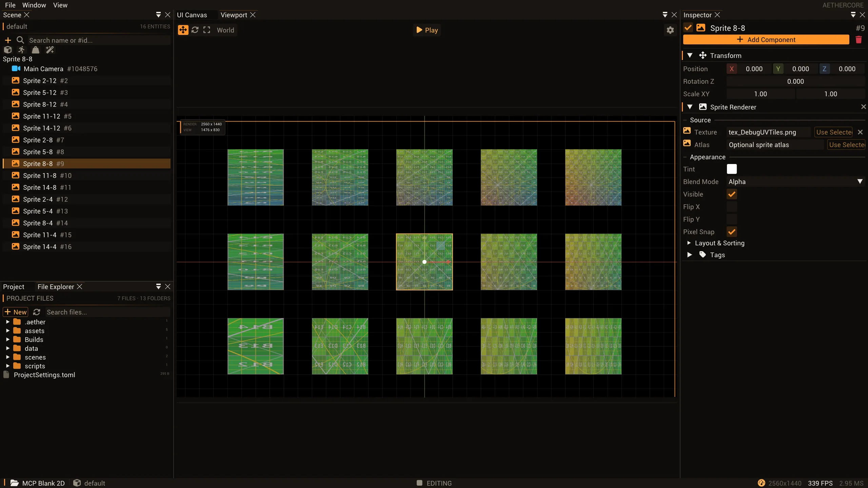Click the Search files field
868x488 pixels.
click(x=107, y=312)
